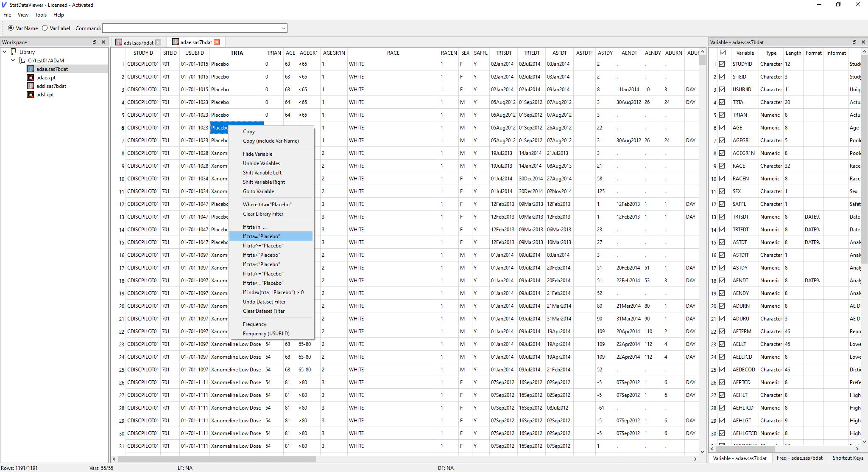Click the TRTA column header
This screenshot has height=472, width=868.
237,53
